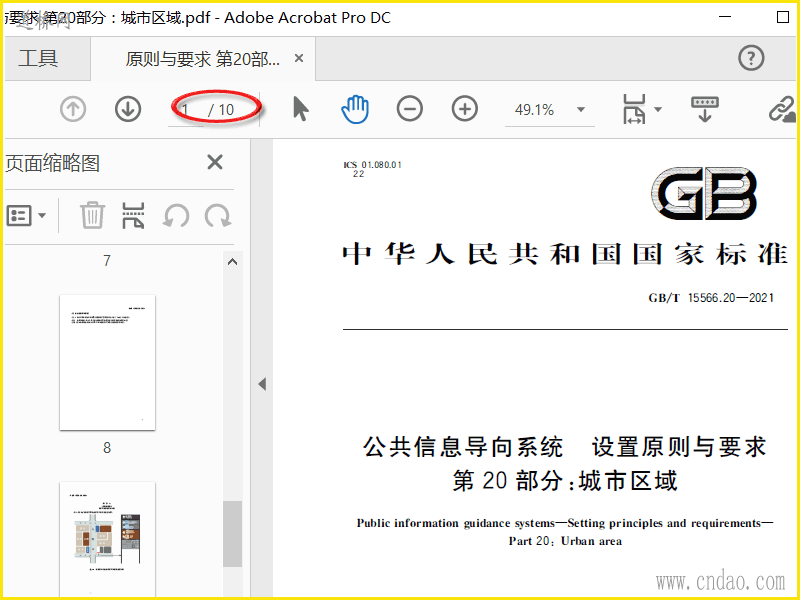Click the scrolling mode download-style icon
The height and width of the screenshot is (600, 800).
pos(705,109)
